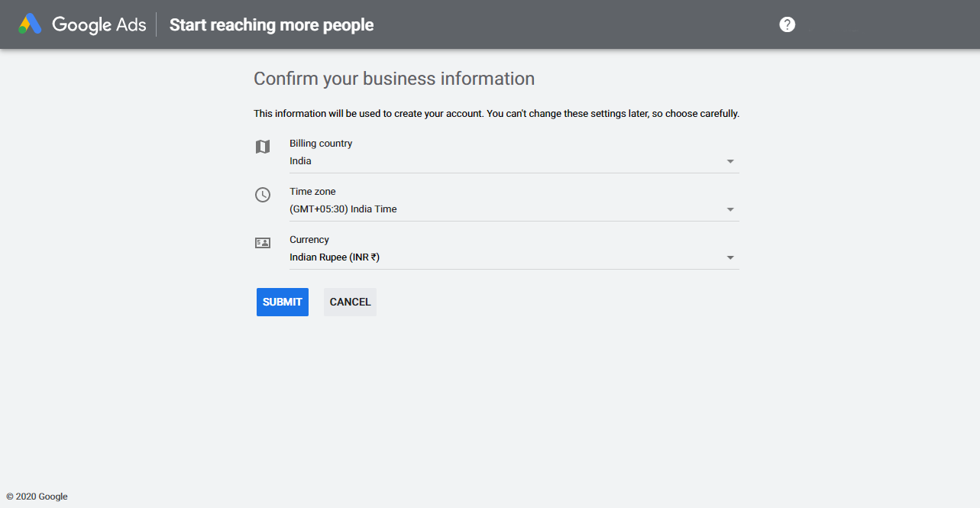Click the © 2020 Google footer link
Screen dimensions: 980x508
[37, 496]
